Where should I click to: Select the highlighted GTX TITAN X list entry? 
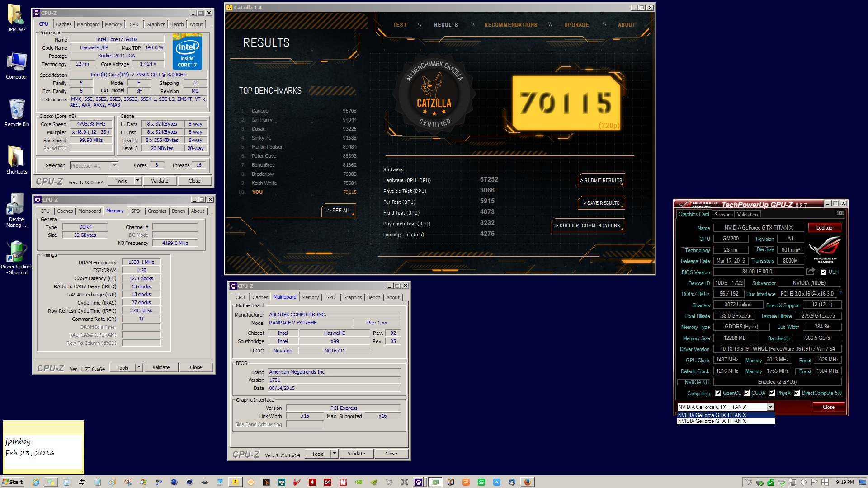tap(726, 415)
